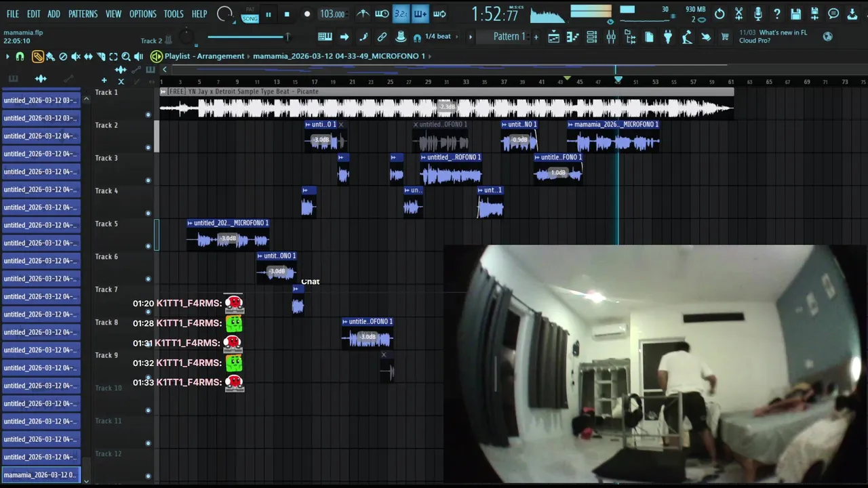Viewport: 868px width, 488px height.
Task: Open playlist options menu arrow
Action: coord(7,57)
